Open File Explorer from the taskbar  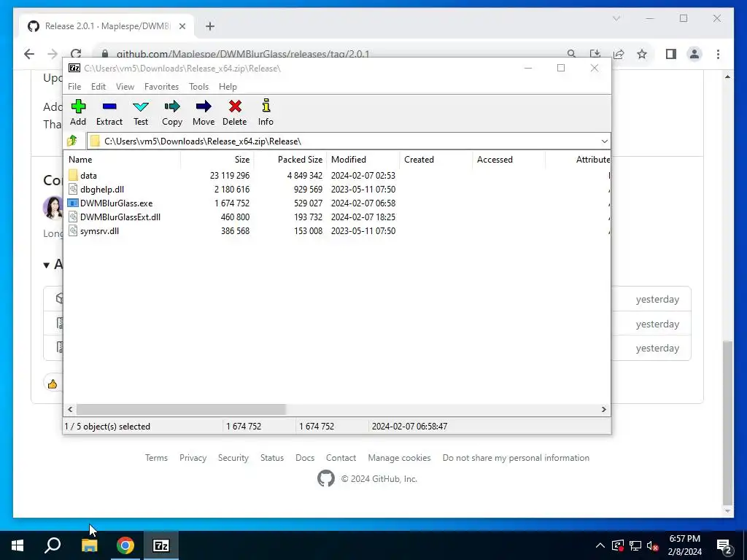(90, 545)
